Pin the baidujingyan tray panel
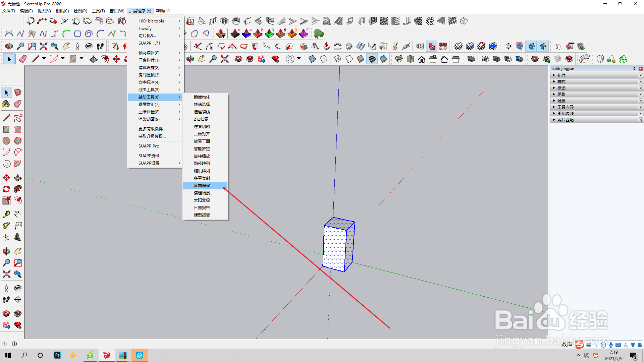The image size is (644, 362). pos(634,69)
